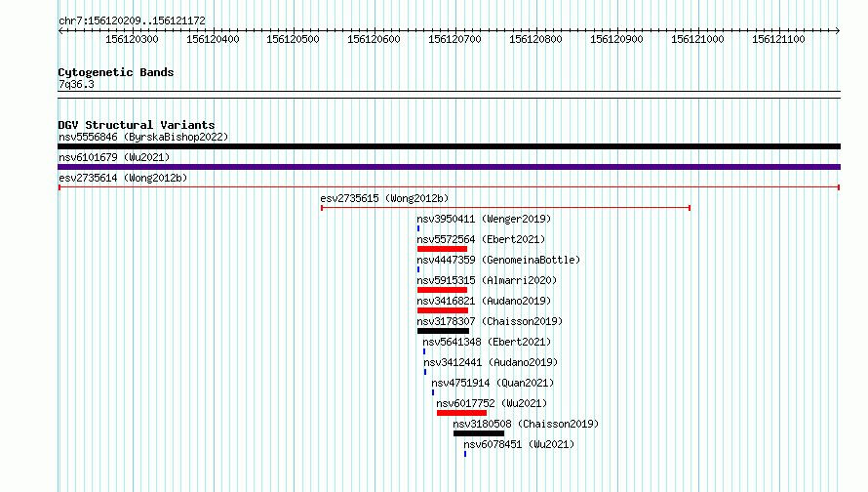Screen dimensions: 868x492
Task: Click the nsv6101679 (Wu2021) label
Action: [x=114, y=157]
